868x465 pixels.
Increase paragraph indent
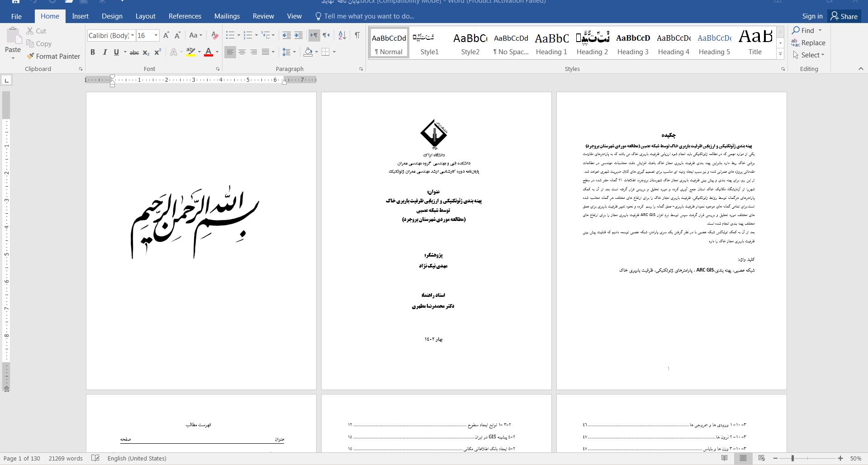pos(299,35)
